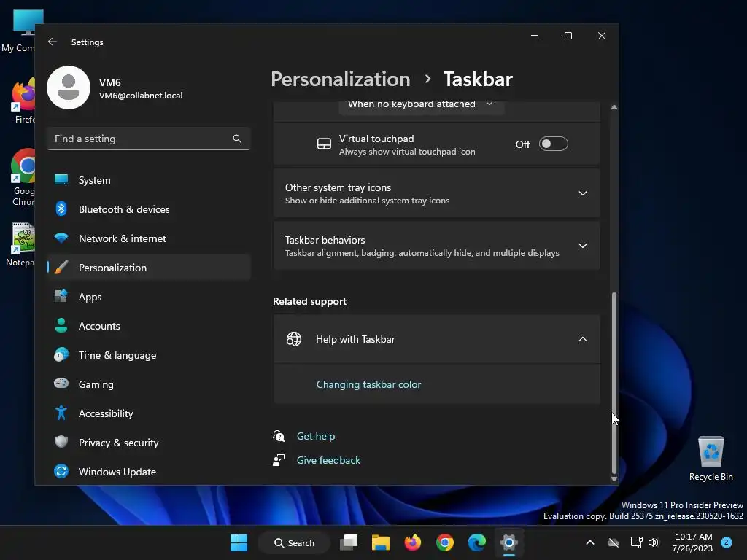Click the scrollbar down arrow in Settings
The image size is (747, 560).
click(x=614, y=479)
